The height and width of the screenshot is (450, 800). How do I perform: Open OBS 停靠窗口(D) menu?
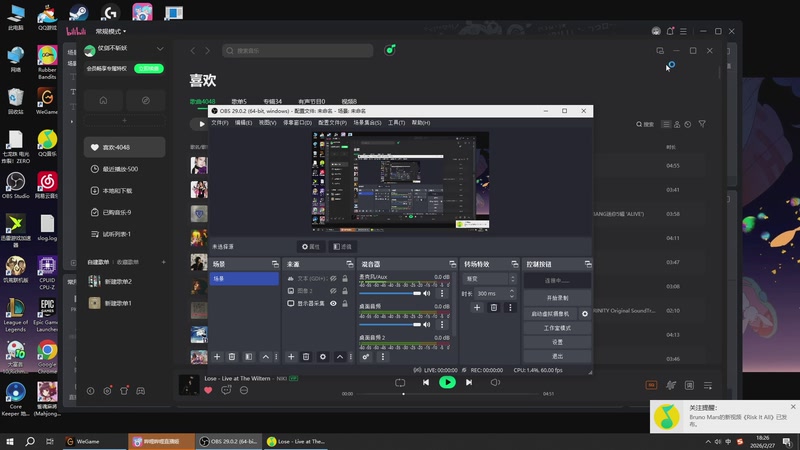(297, 123)
